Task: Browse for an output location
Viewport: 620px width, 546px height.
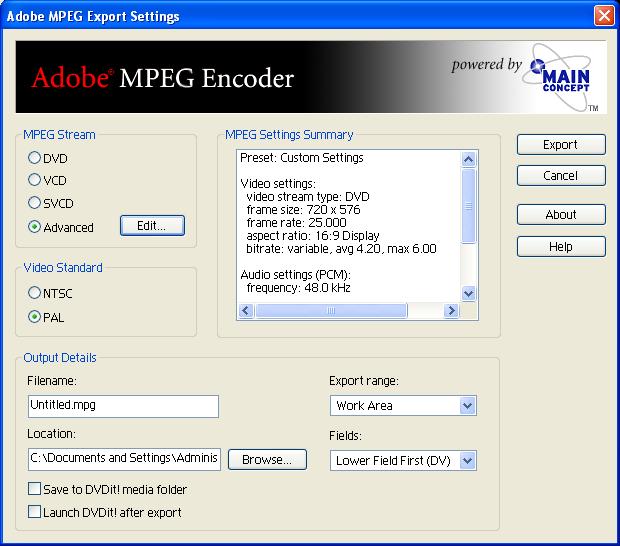Action: point(267,459)
